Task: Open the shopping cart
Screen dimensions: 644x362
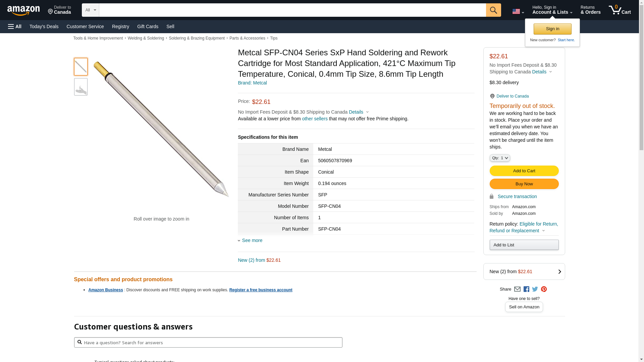Action: click(x=620, y=10)
